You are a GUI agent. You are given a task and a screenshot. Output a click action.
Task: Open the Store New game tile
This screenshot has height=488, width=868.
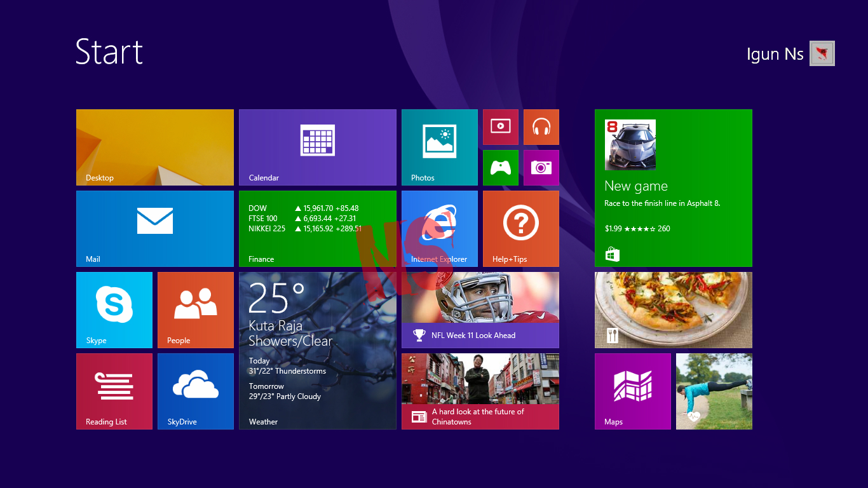[x=674, y=188]
